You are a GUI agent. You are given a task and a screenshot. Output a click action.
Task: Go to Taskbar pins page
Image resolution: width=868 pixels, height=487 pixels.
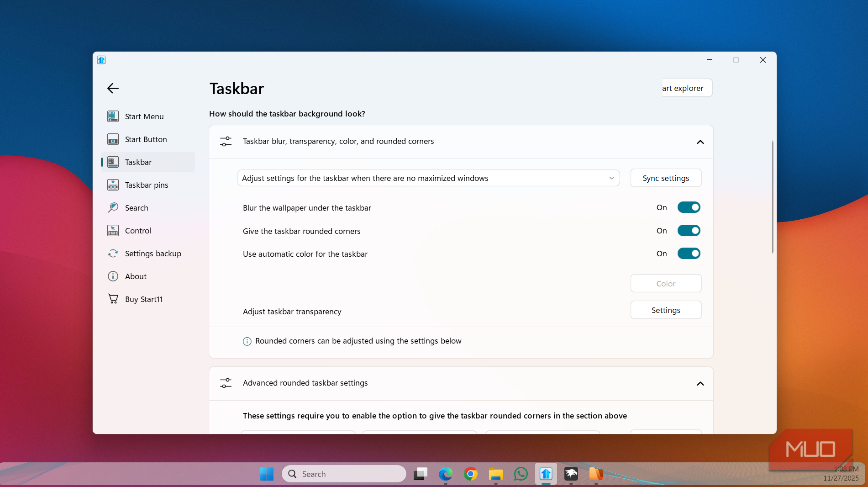(148, 185)
